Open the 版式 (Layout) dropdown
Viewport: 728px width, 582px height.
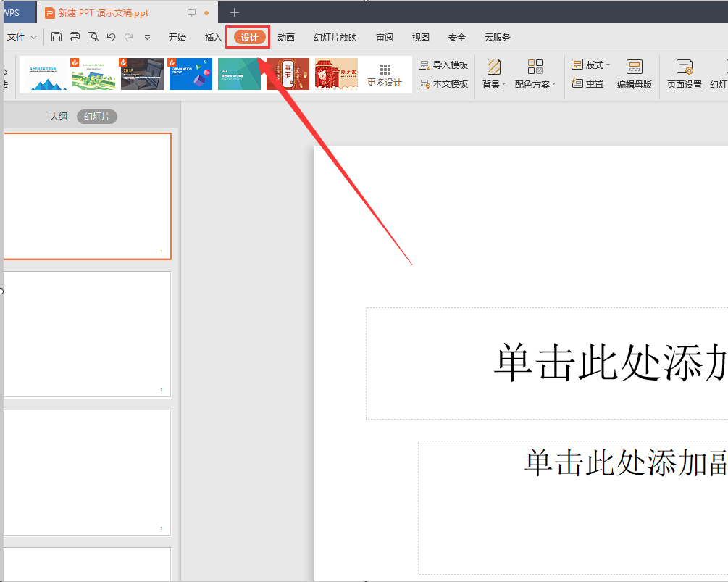[x=590, y=64]
